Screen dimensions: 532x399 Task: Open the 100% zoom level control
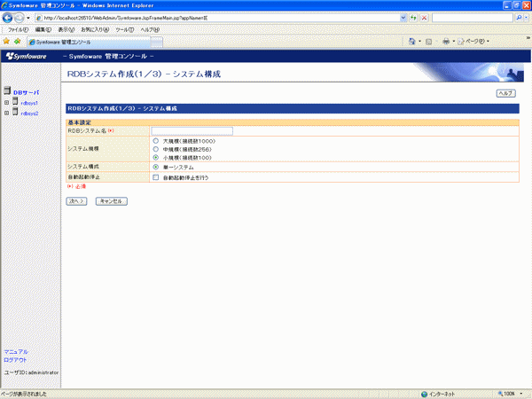point(510,394)
